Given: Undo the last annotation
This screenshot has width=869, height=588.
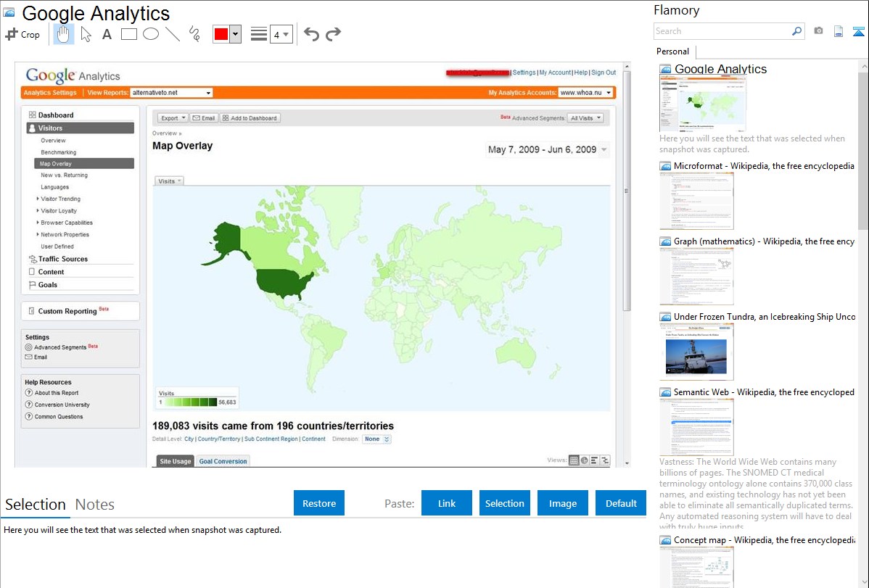Looking at the screenshot, I should [x=311, y=34].
